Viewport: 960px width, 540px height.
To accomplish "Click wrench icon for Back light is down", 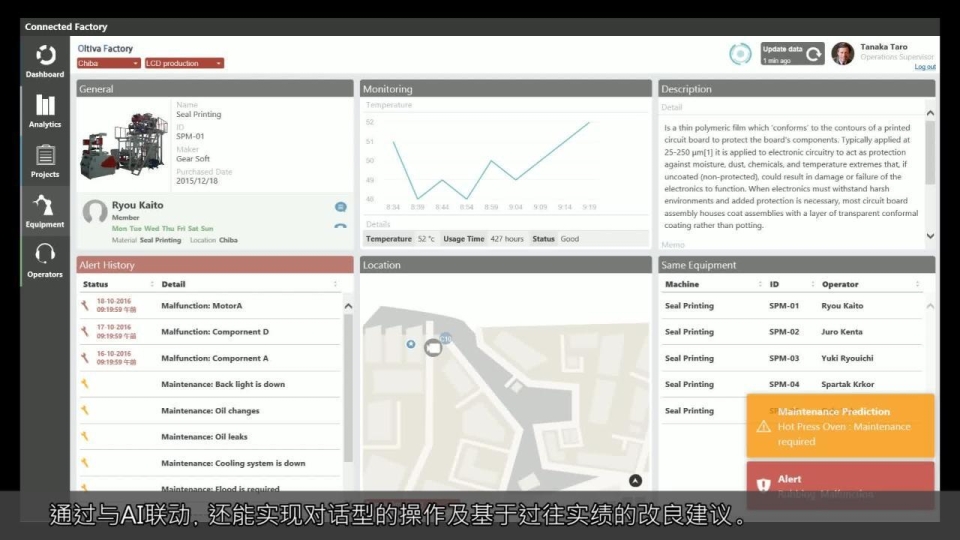I will [84, 384].
